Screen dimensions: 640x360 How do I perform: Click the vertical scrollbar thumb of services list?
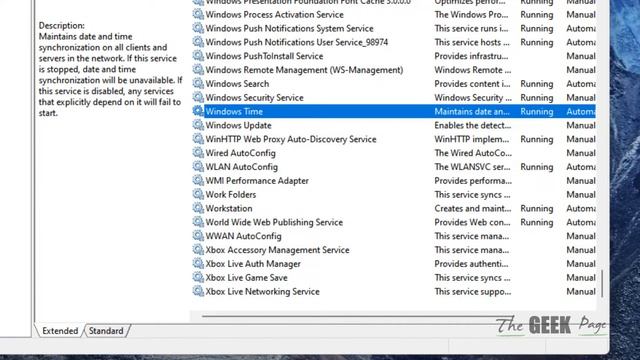[x=602, y=284]
